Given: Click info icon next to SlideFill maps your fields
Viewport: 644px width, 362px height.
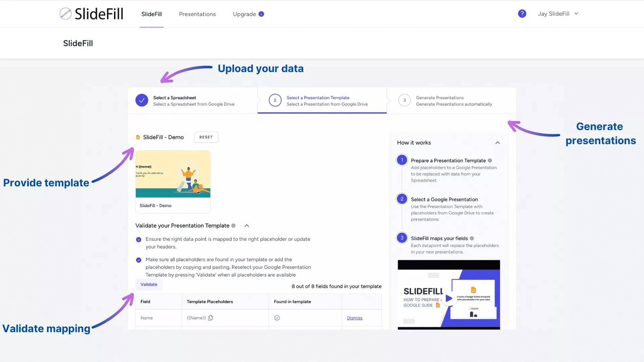Looking at the screenshot, I should click(472, 239).
